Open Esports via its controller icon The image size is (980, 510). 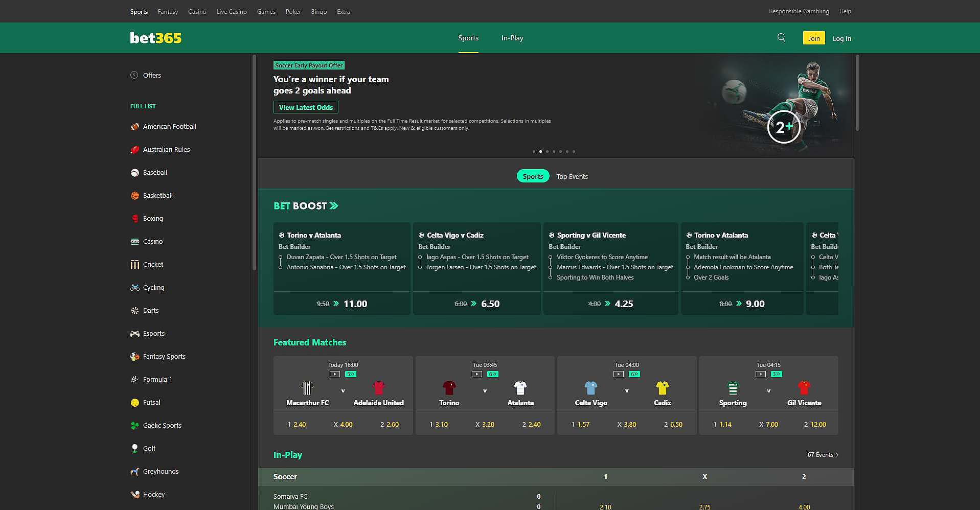134,333
